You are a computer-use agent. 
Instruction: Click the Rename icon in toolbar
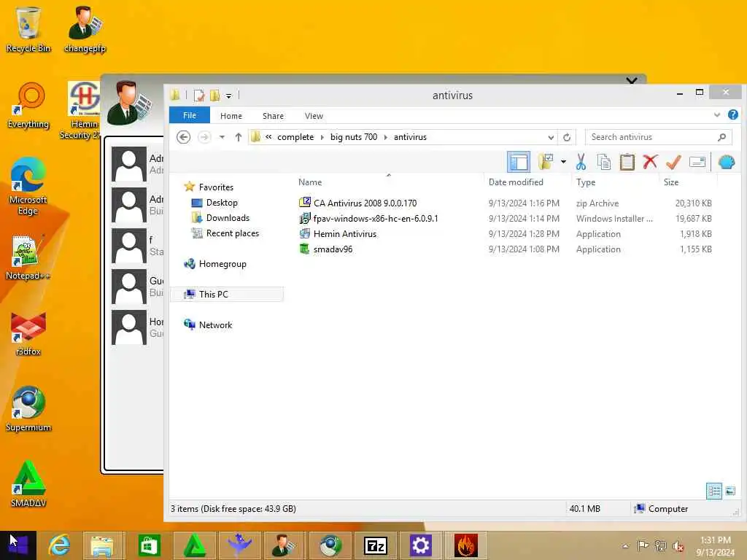click(697, 162)
